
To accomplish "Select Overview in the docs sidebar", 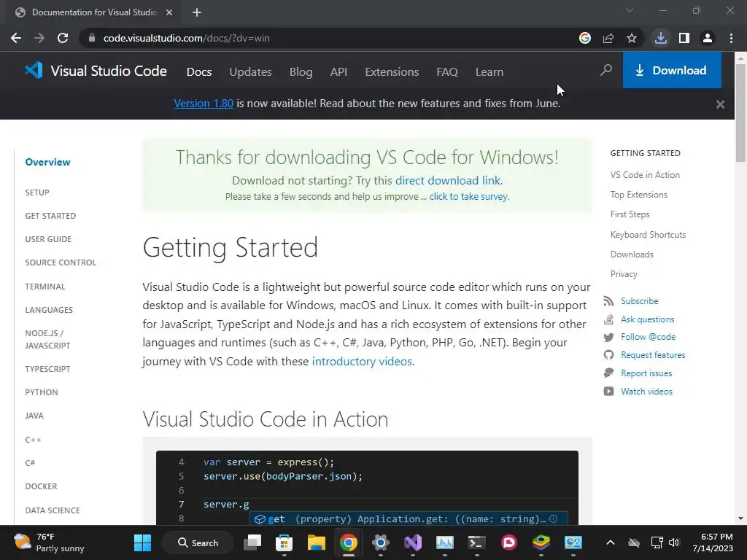I will coord(47,162).
